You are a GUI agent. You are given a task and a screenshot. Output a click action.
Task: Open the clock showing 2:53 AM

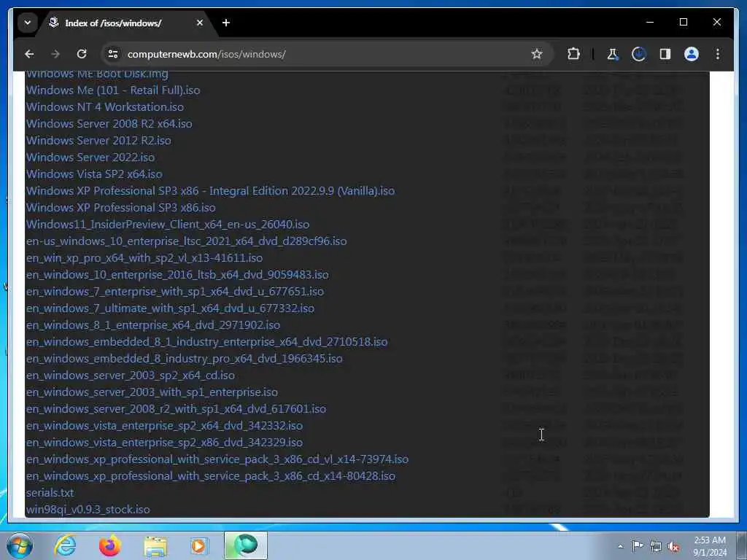coord(710,546)
